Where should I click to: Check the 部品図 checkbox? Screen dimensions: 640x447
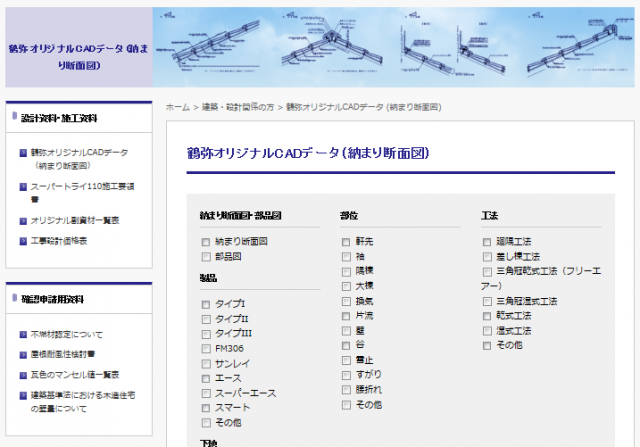(206, 257)
